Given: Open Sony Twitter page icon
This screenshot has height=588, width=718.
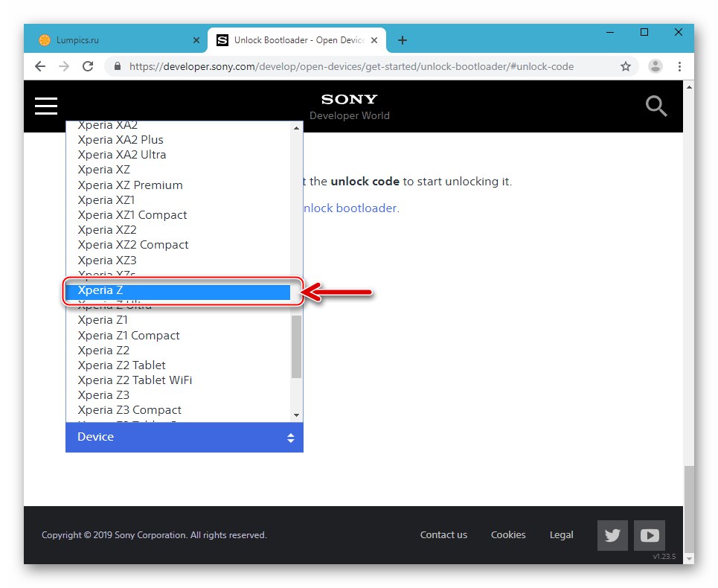Looking at the screenshot, I should (612, 535).
